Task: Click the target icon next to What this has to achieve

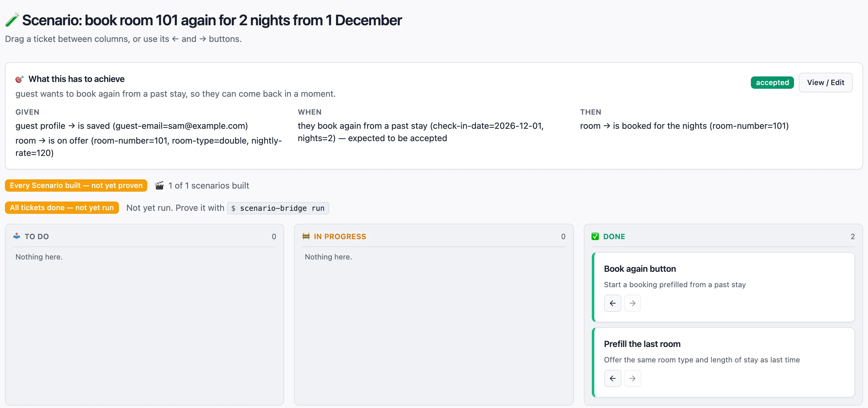Action: click(x=19, y=79)
